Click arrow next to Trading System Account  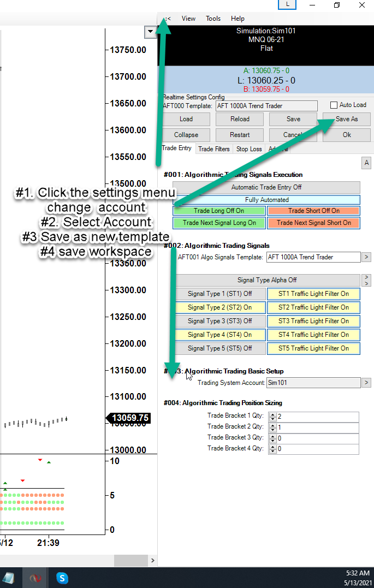(366, 383)
